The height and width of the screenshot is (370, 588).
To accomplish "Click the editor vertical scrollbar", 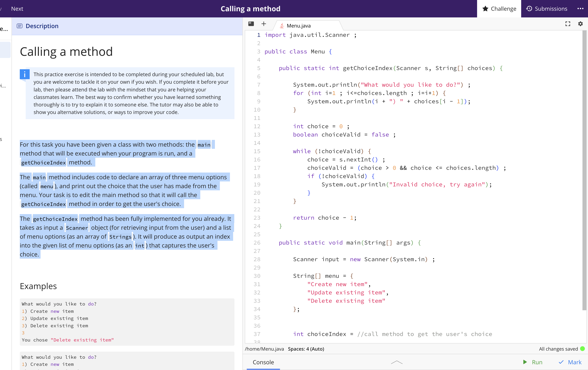I will pos(584,170).
